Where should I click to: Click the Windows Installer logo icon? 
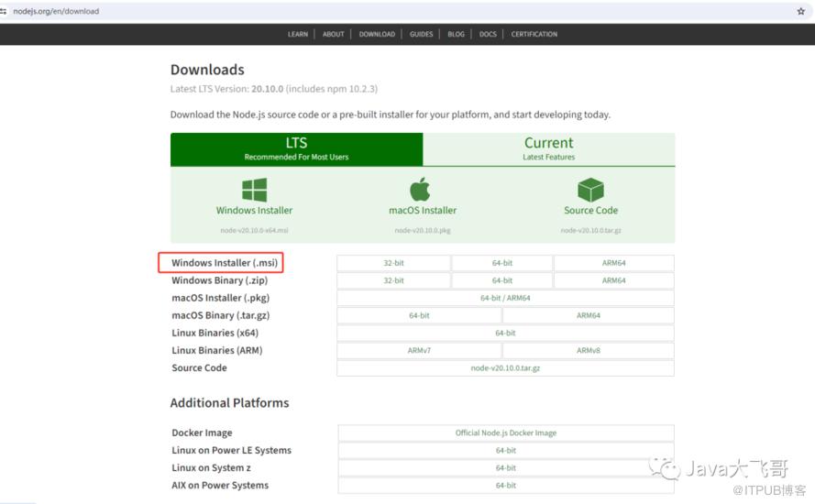(254, 190)
